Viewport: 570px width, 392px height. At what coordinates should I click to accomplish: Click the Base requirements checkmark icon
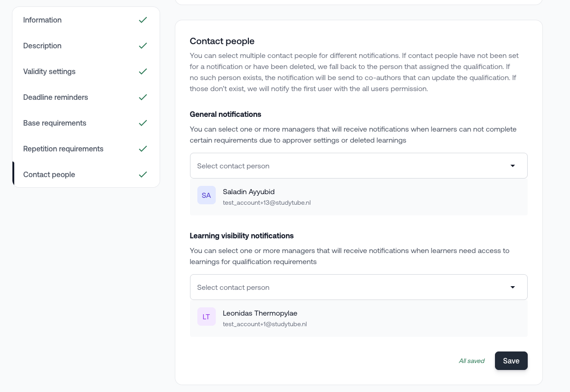pos(143,123)
